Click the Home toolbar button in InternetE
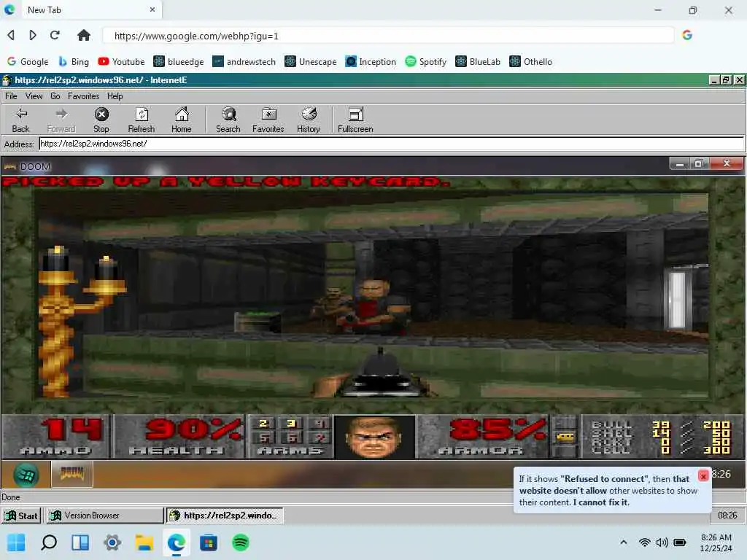 pyautogui.click(x=182, y=120)
